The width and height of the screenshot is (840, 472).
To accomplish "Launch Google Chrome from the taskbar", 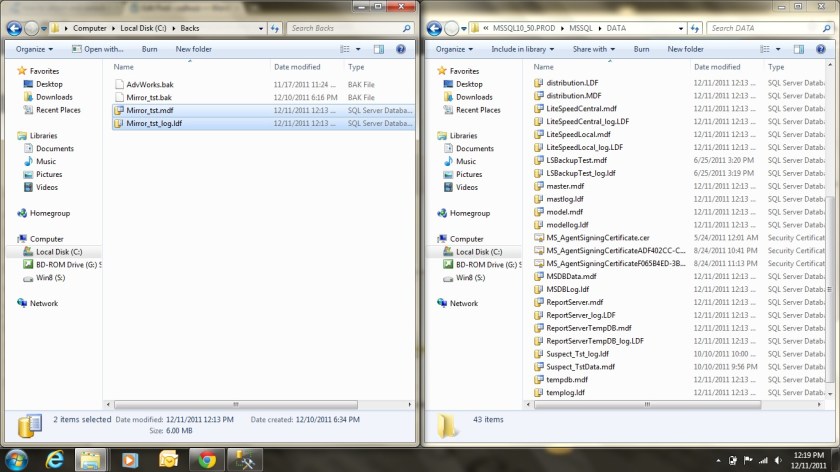I will [x=207, y=459].
